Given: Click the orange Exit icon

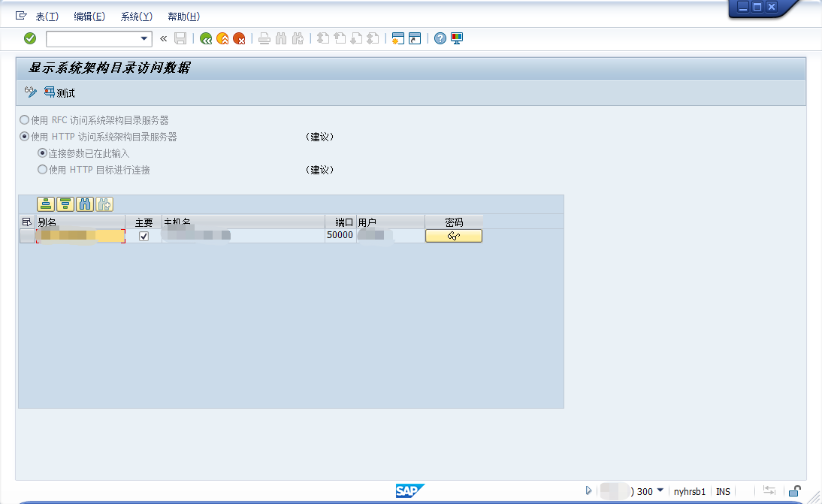Looking at the screenshot, I should coord(222,38).
